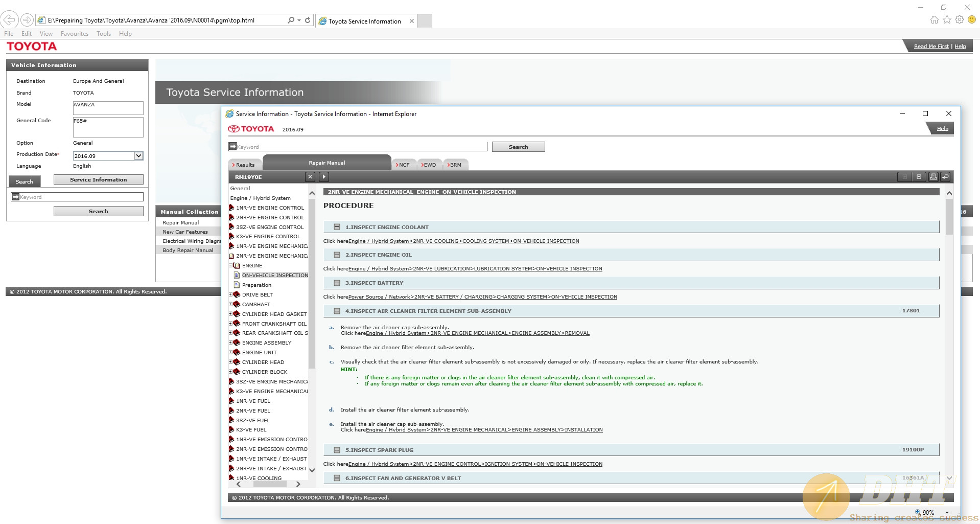Screen dimensions: 980x524
Task: Click the play arrow beside RM19Y0E header
Action: tap(323, 177)
